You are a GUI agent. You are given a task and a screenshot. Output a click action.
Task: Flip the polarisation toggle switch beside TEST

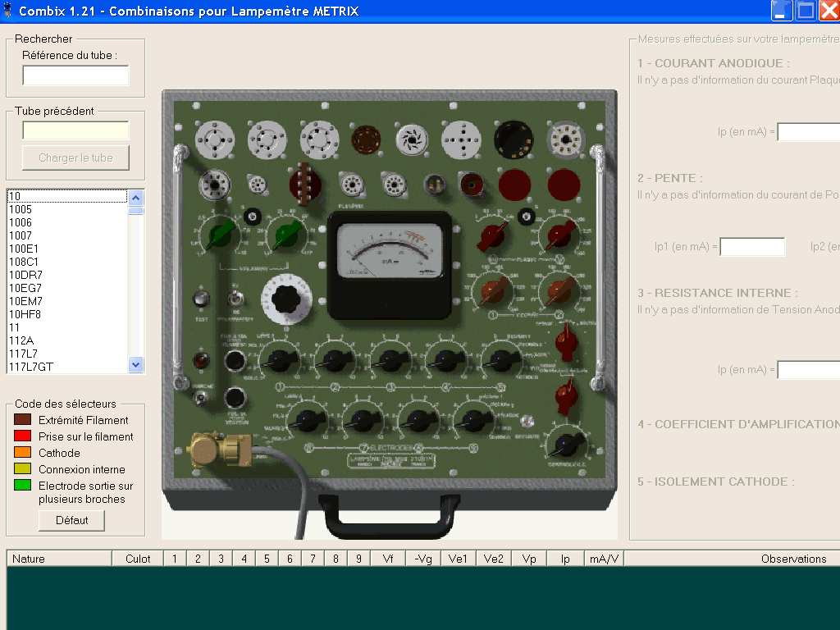tap(235, 297)
